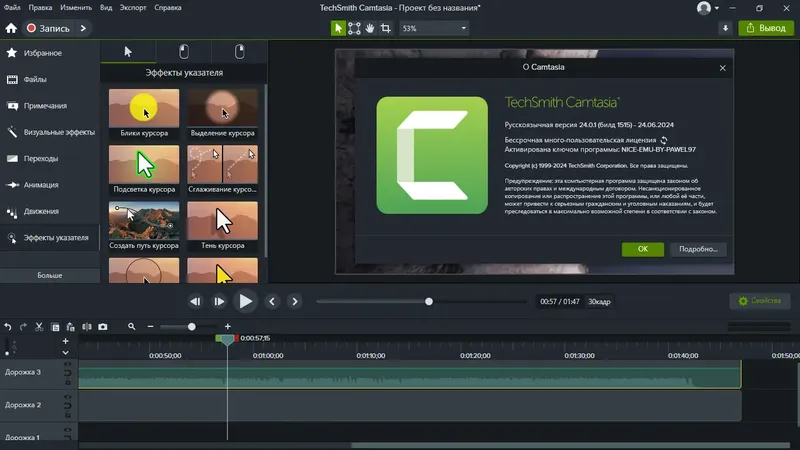Switch to the left-click effects tab
This screenshot has height=450, width=800.
click(184, 52)
